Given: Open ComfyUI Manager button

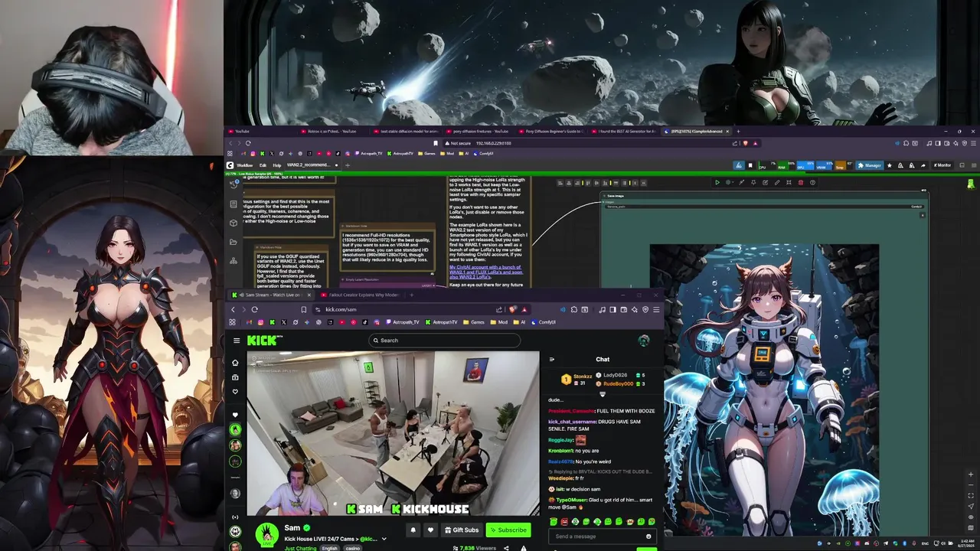Looking at the screenshot, I should (870, 165).
